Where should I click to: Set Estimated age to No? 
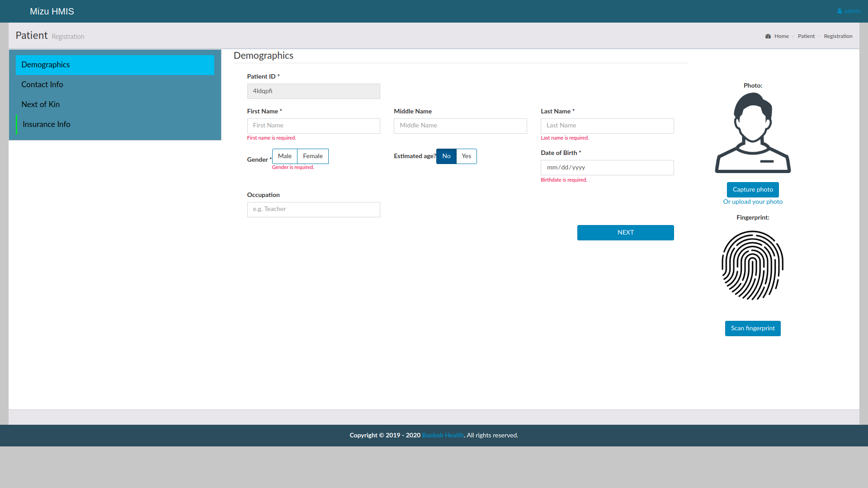(446, 156)
